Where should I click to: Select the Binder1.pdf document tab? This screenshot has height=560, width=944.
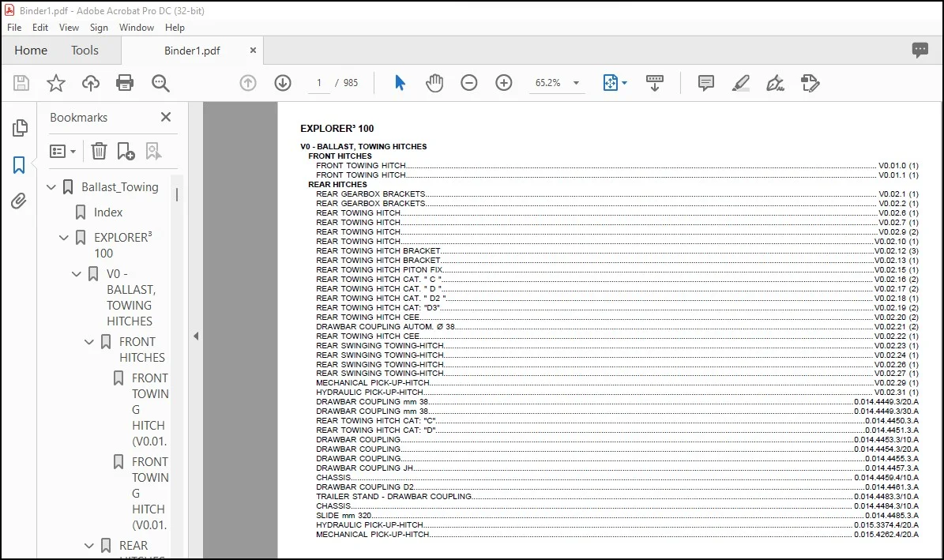click(192, 51)
